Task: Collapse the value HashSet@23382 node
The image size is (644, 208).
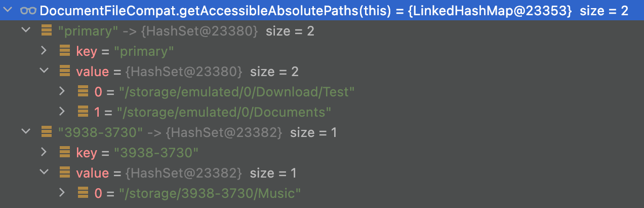Action: coord(44,173)
